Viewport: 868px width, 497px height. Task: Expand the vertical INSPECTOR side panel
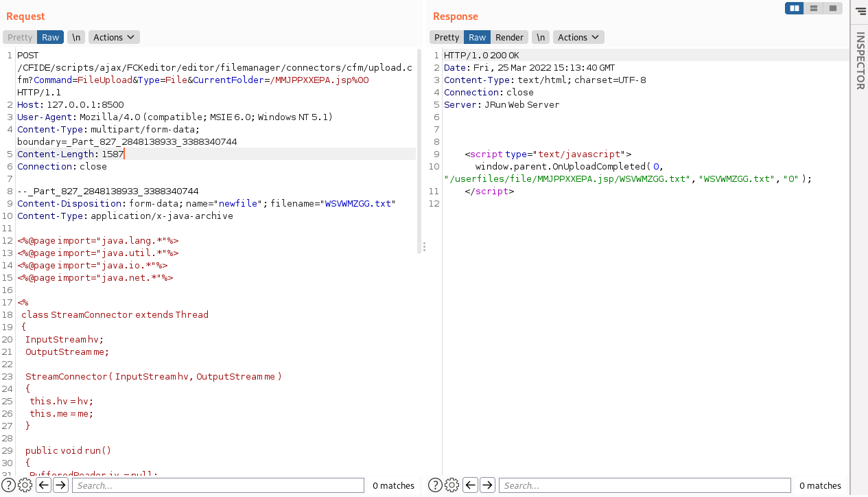pos(860,60)
